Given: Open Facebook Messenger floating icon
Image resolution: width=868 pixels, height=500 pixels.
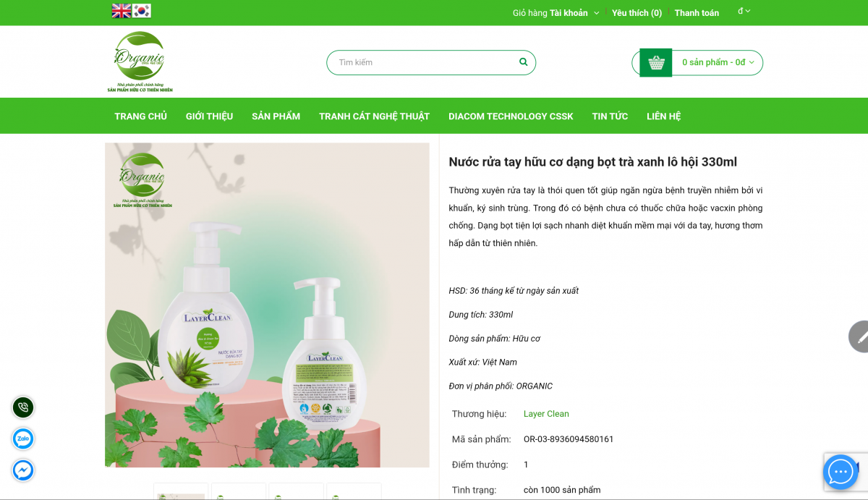Looking at the screenshot, I should pos(23,470).
